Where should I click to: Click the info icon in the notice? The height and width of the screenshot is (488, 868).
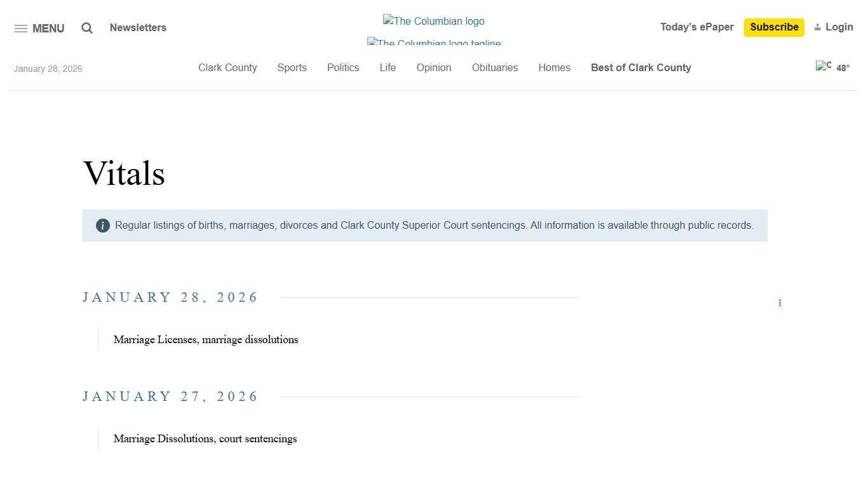click(103, 226)
